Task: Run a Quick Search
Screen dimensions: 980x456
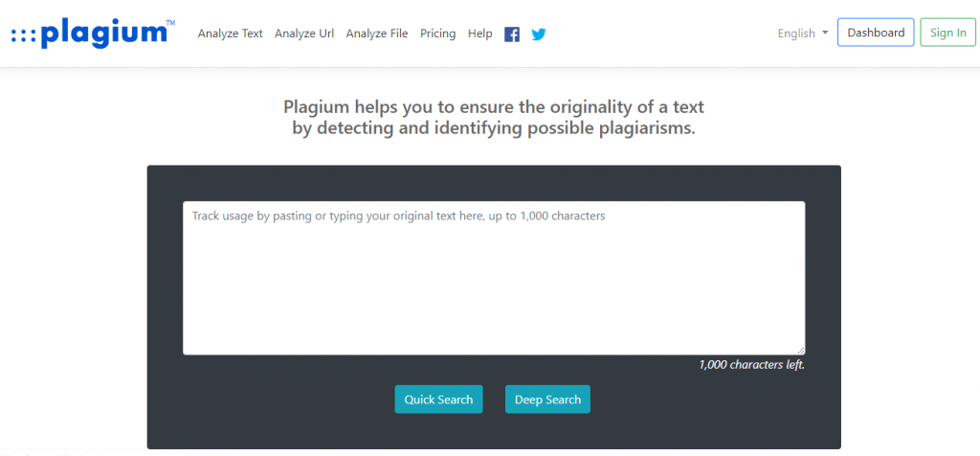Action: [438, 399]
